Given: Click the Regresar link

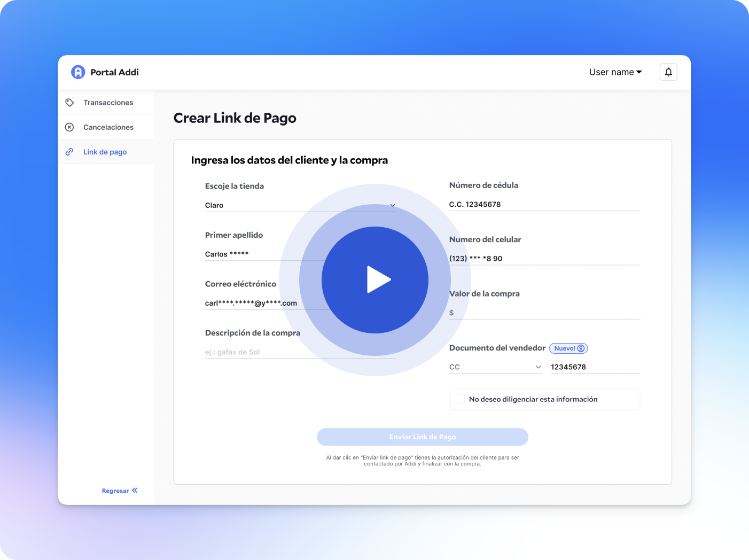Looking at the screenshot, I should (120, 491).
